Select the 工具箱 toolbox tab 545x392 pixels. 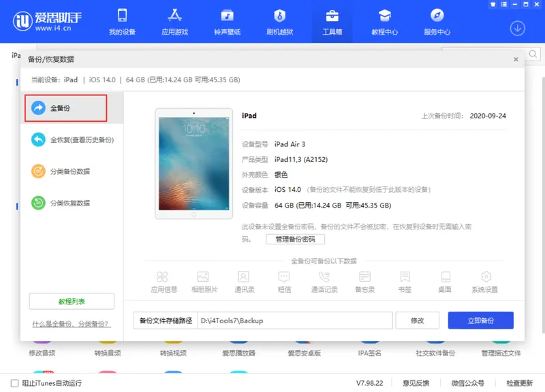[x=332, y=22]
